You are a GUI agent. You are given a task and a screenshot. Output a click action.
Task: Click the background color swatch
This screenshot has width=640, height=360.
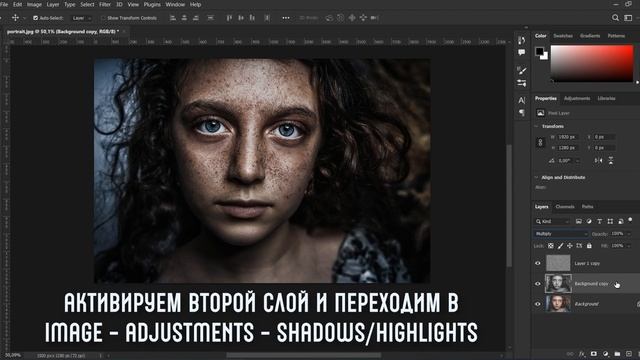coord(544,57)
